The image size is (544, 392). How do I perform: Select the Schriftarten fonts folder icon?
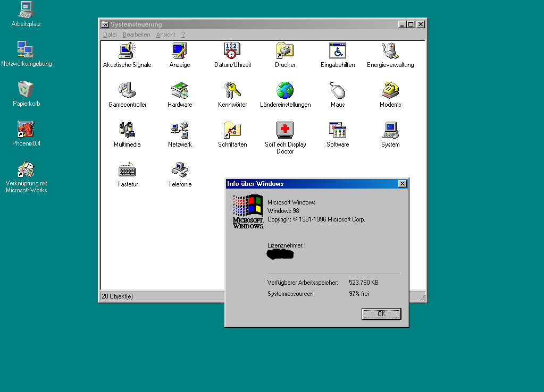point(232,130)
